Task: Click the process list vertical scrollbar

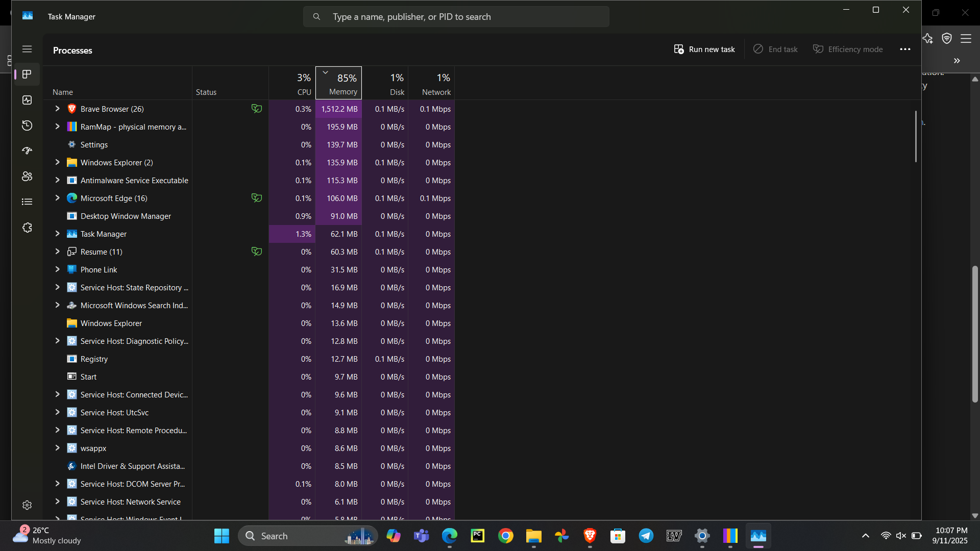Action: [916, 137]
